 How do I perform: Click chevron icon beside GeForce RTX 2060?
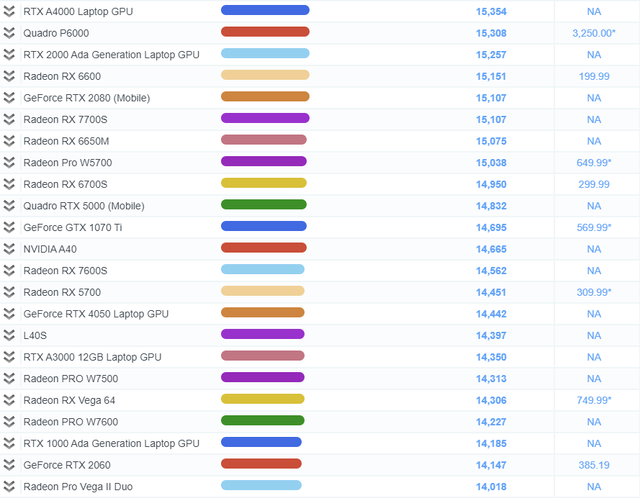coord(9,465)
